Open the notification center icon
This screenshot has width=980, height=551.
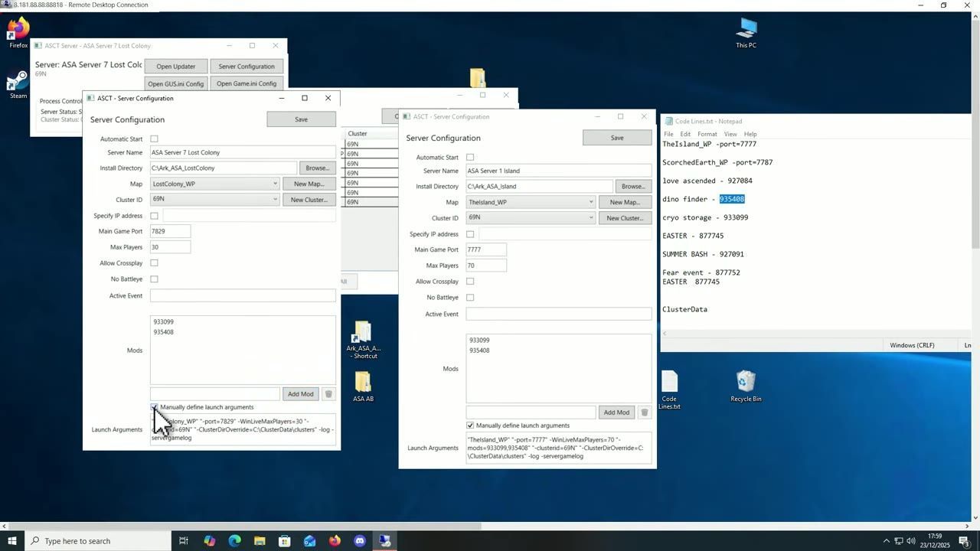[964, 541]
